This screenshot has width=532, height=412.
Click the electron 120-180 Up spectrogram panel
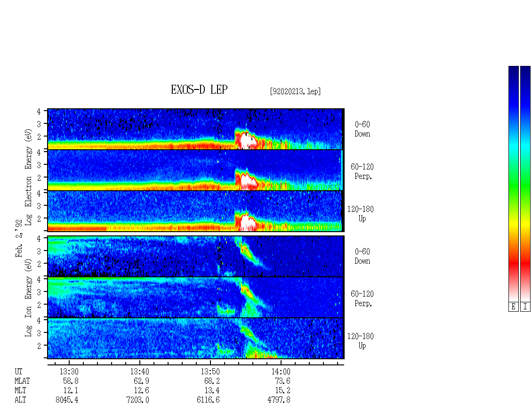click(x=196, y=211)
